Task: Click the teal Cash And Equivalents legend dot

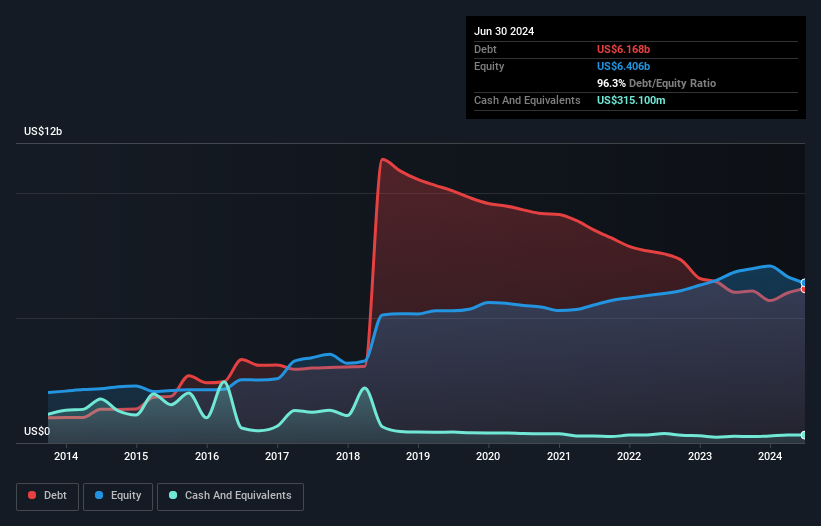Action: click(173, 495)
